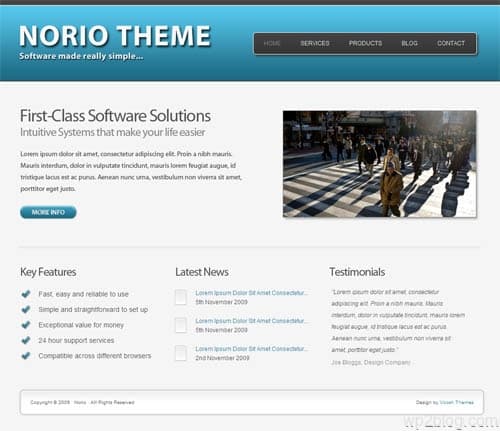The width and height of the screenshot is (500, 431).
Task: Open the Home menu item
Action: [272, 43]
